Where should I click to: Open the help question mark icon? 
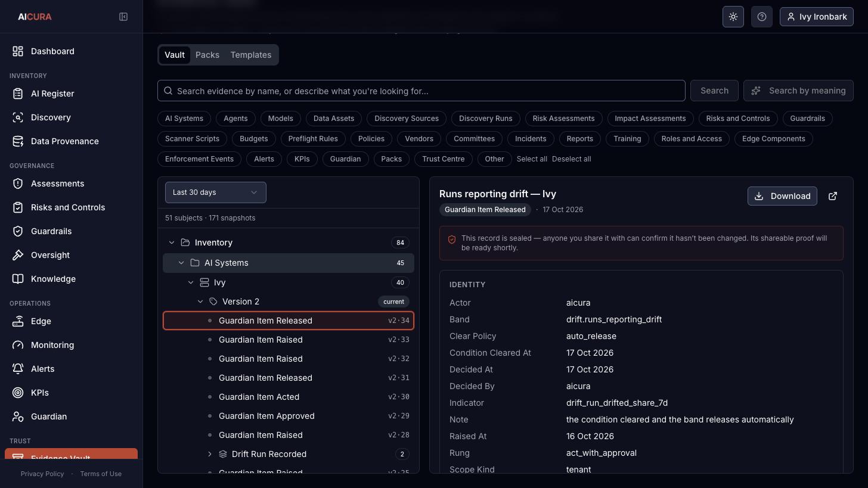762,17
